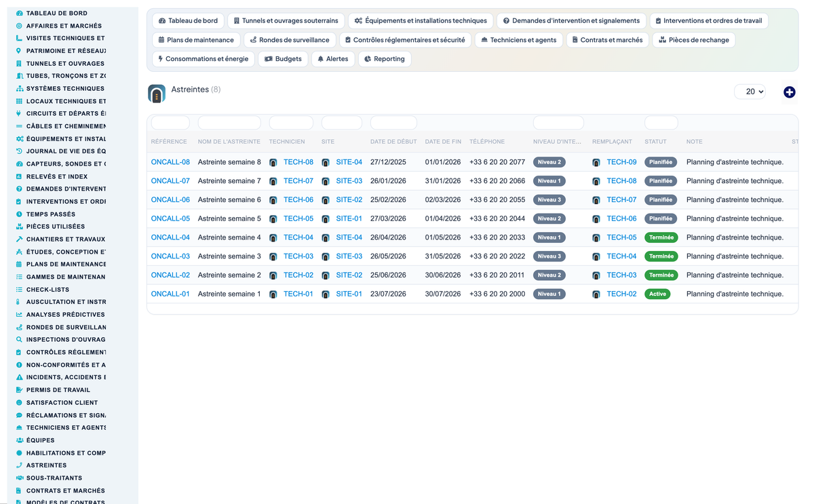The height and width of the screenshot is (504, 814).
Task: Open the ONCALL-01 reference link
Action: tap(170, 294)
